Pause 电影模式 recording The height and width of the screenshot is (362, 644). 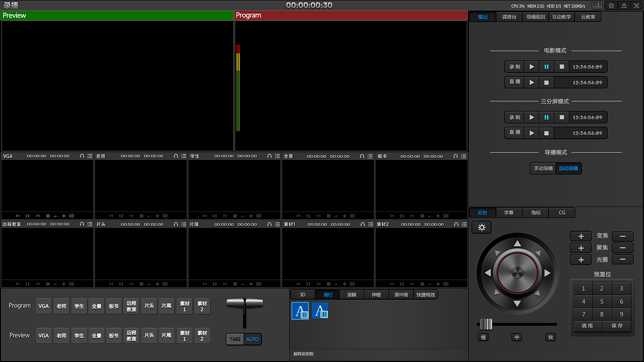click(x=546, y=66)
